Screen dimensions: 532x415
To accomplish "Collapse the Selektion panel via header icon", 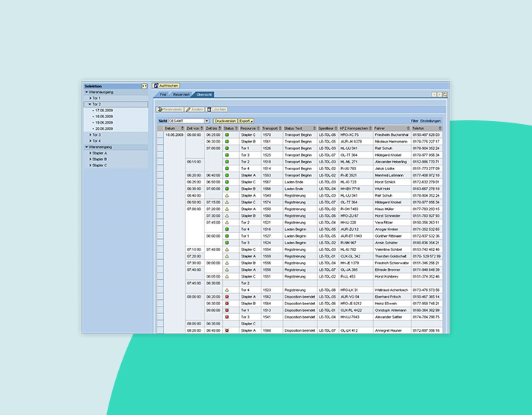I will (145, 85).
